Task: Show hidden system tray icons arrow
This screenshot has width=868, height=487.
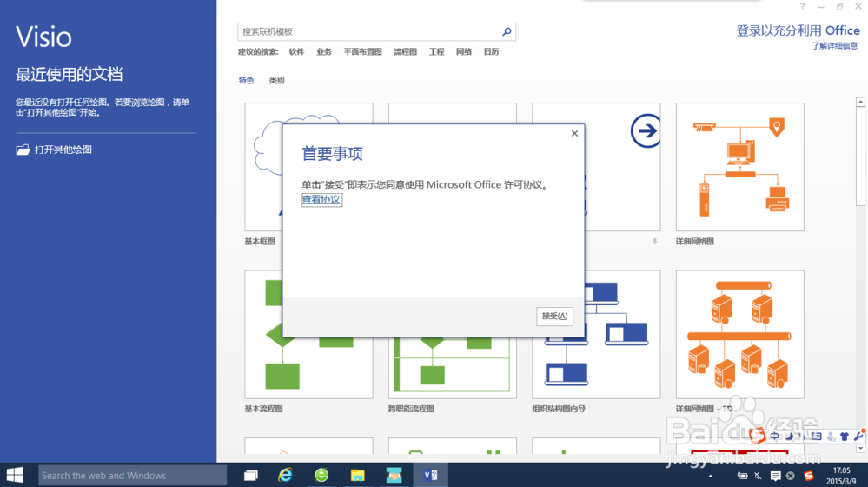Action: pos(710,476)
